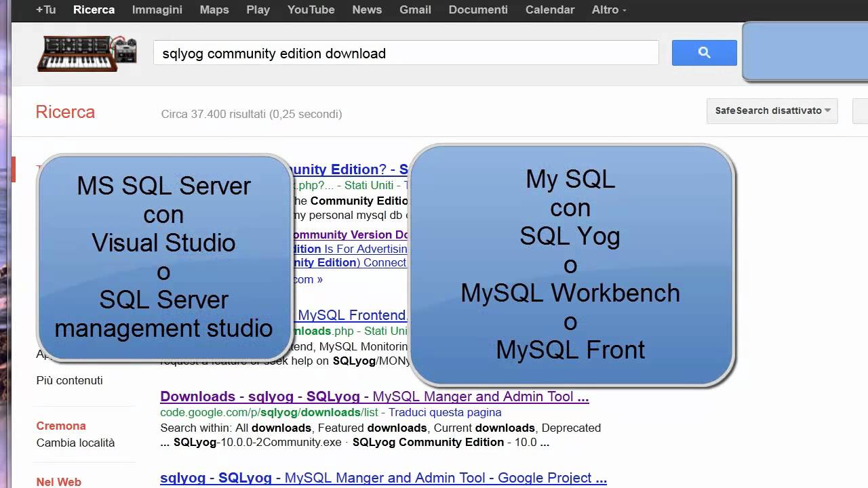The width and height of the screenshot is (868, 488).
Task: Click the 'SQLyog Community Edition - 10.0' snippet text
Action: click(444, 443)
